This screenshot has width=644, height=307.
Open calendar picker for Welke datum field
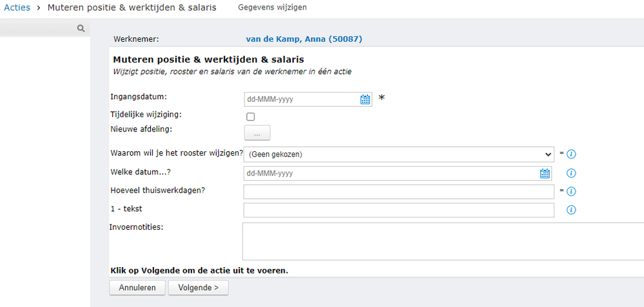(x=545, y=173)
